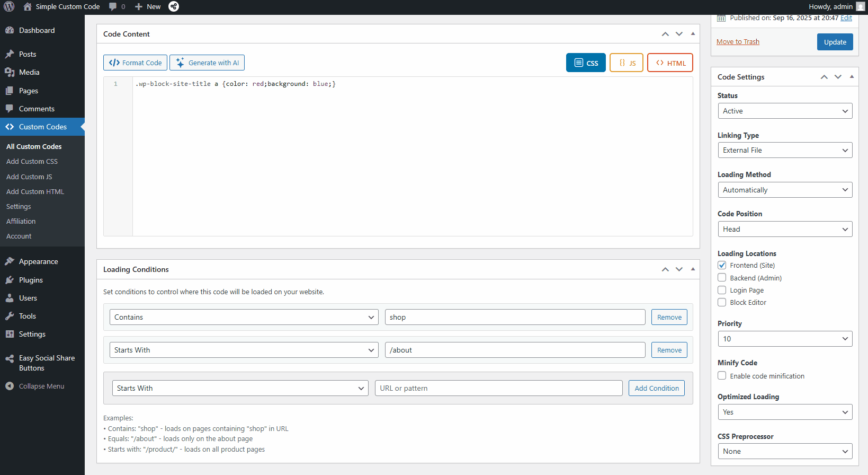The width and height of the screenshot is (868, 475).
Task: Visit the Simple Custom Code site home
Action: click(61, 6)
